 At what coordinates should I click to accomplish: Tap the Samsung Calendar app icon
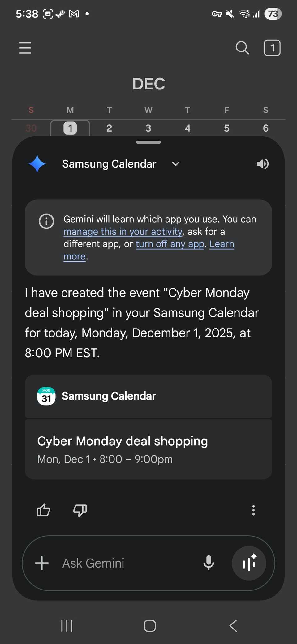(x=46, y=396)
